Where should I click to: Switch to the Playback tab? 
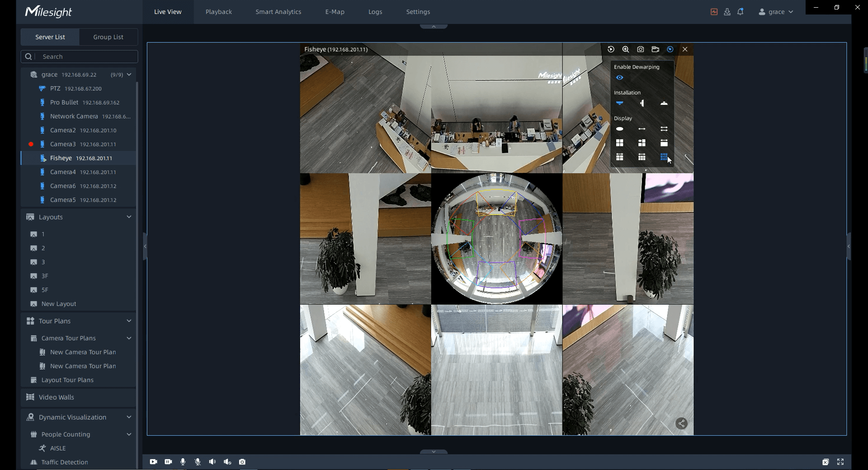218,12
